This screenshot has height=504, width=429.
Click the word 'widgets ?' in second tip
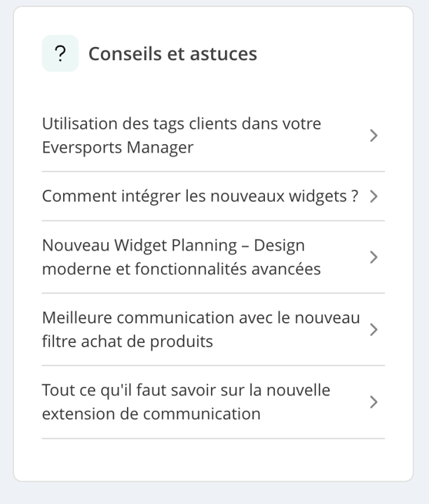pos(323,197)
